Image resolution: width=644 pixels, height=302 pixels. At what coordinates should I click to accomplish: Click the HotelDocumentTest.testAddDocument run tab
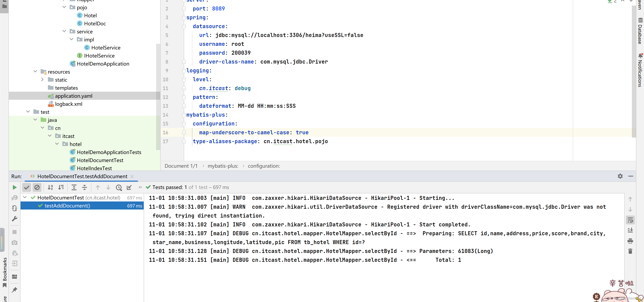82,176
